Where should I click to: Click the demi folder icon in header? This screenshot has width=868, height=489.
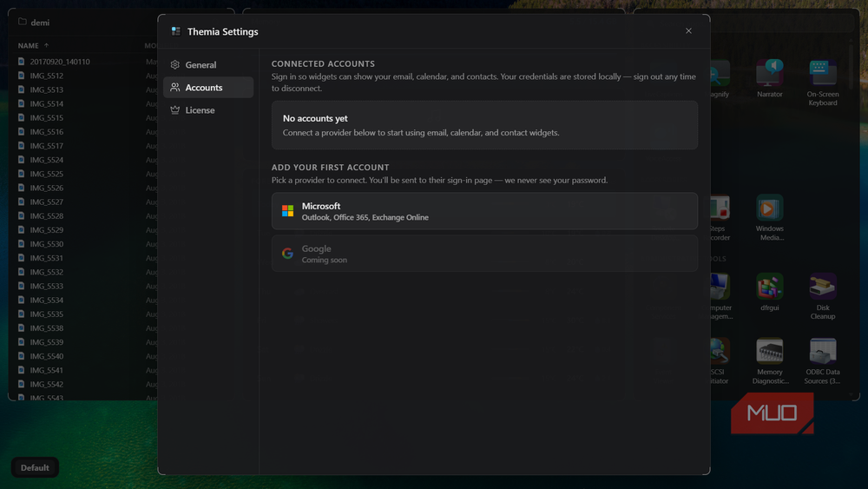pos(23,23)
